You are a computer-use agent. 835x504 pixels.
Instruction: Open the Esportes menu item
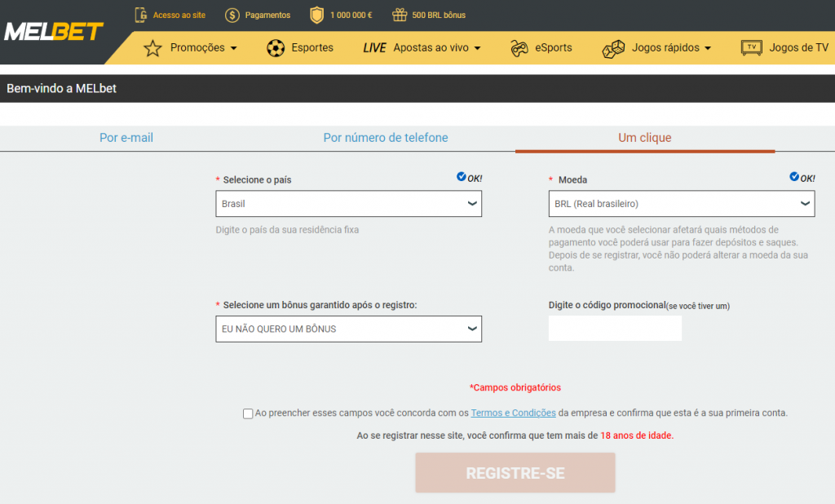[x=312, y=47]
